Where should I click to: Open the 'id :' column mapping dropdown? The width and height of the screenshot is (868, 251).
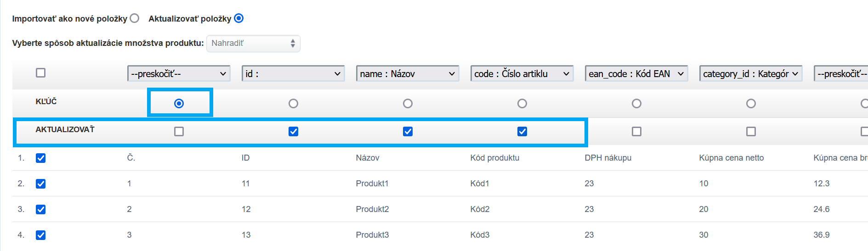[293, 73]
